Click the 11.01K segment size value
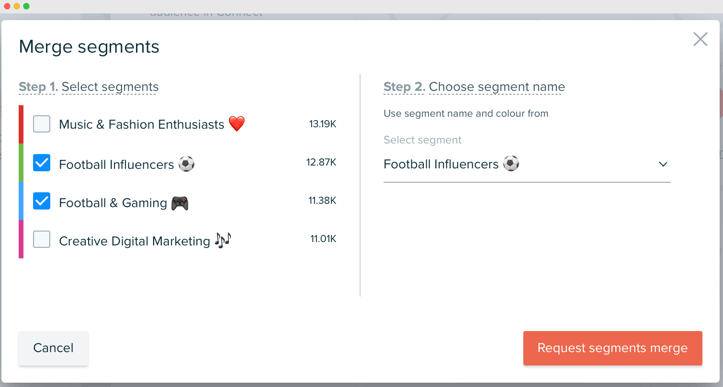Image resolution: width=723 pixels, height=387 pixels. click(x=323, y=238)
